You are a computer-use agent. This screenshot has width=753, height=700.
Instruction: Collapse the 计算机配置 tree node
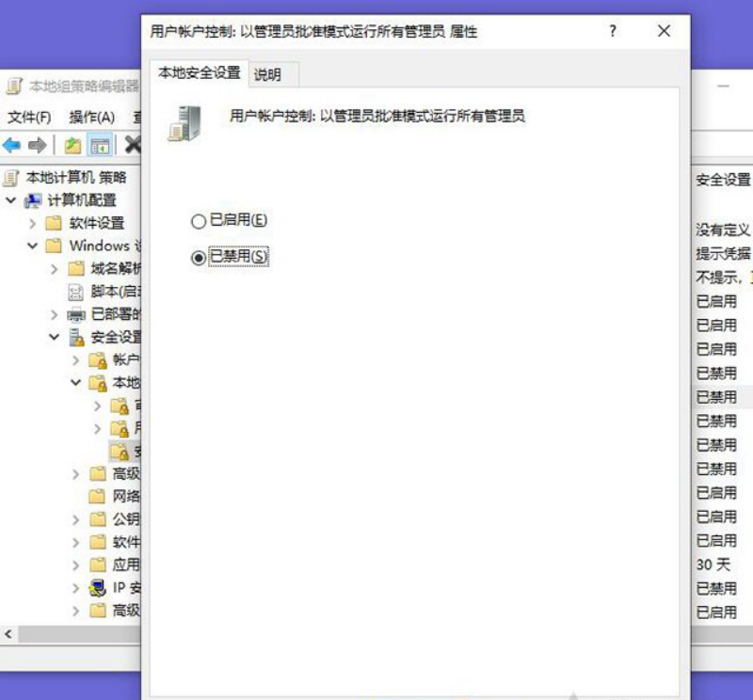[x=11, y=200]
